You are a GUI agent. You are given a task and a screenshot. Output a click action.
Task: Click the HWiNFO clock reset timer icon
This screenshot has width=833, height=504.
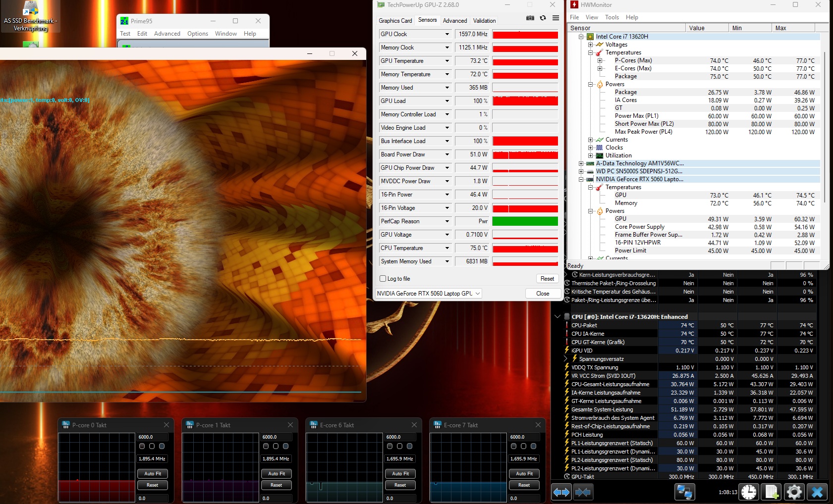(749, 492)
